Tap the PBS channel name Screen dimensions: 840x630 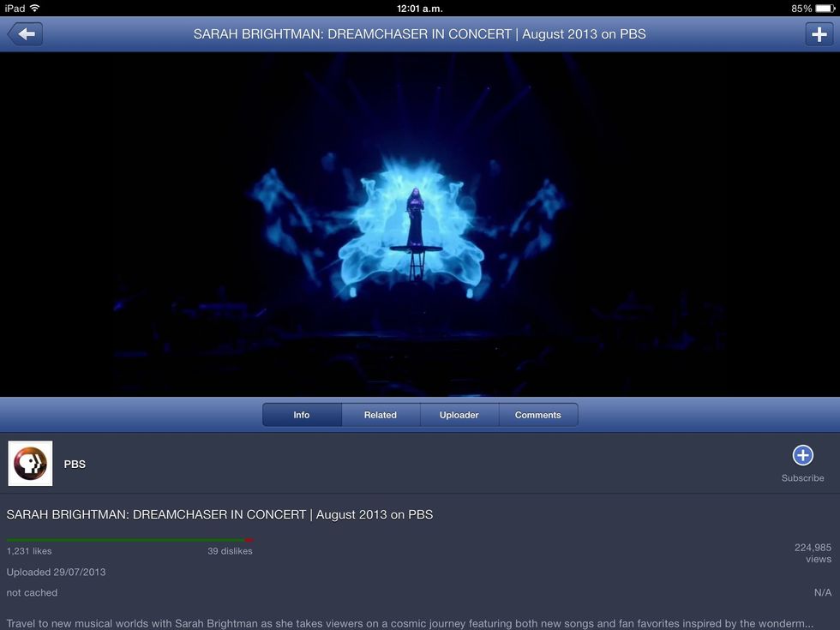[x=75, y=464]
